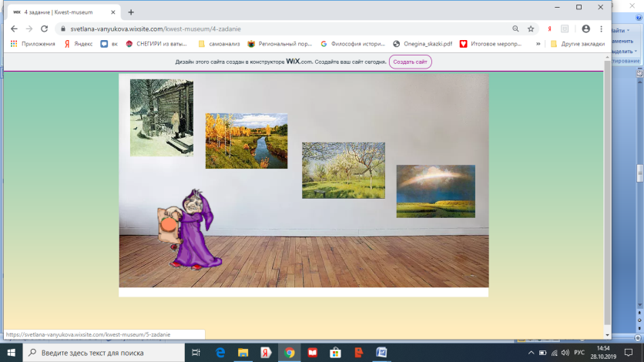Open the Приложения apps bookmark
Viewport: 644px width, 362px height.
(33, 43)
